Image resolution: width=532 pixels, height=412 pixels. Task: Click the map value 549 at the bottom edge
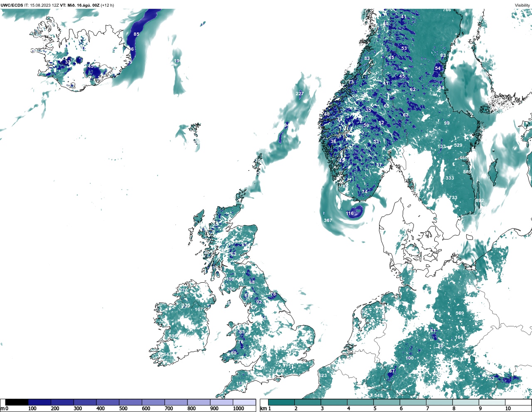coord(378,395)
